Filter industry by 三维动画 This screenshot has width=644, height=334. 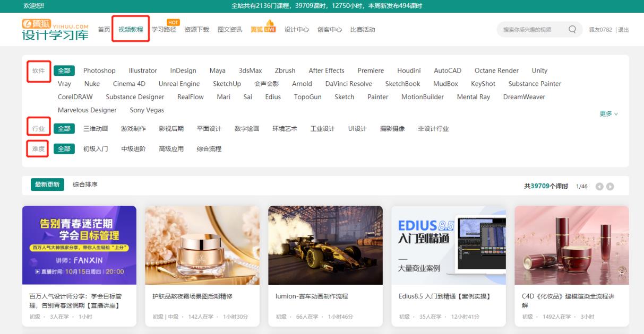click(x=96, y=129)
